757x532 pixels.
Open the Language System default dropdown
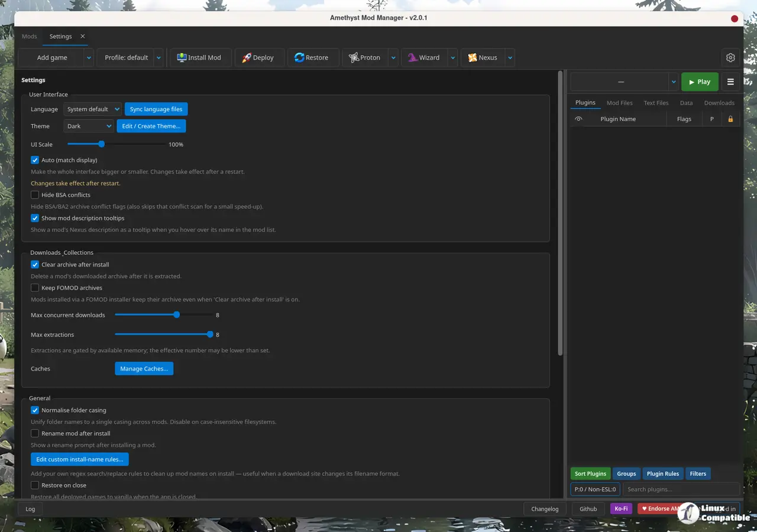92,109
